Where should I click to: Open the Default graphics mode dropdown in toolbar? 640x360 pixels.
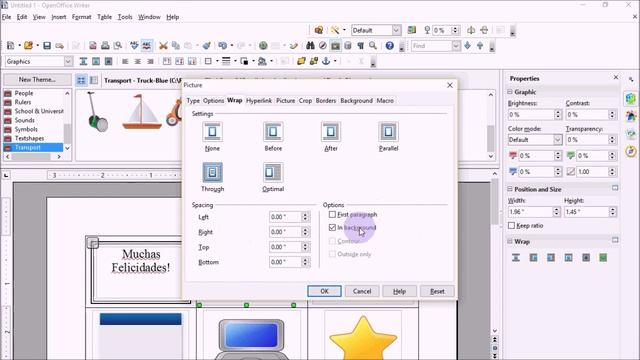point(396,30)
